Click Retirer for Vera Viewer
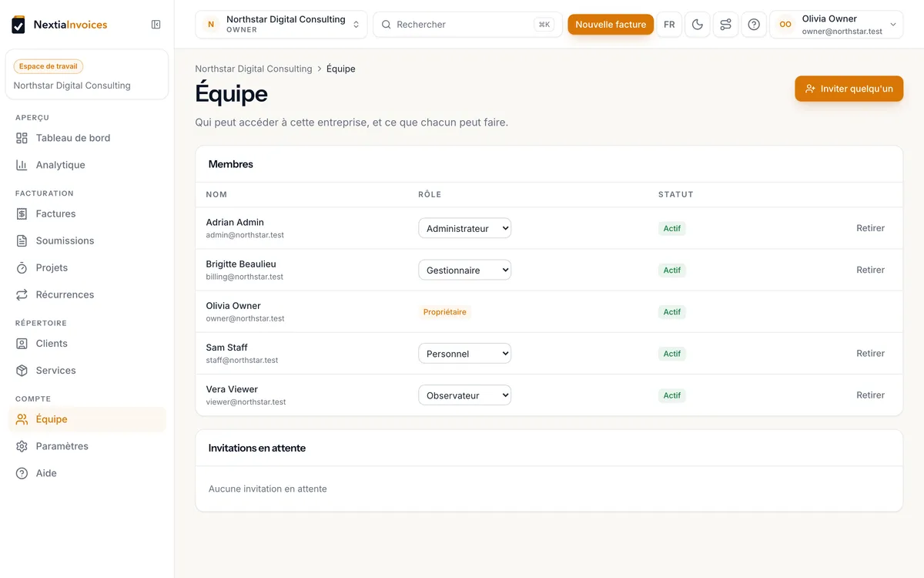Viewport: 924px width, 578px height. [x=870, y=395]
